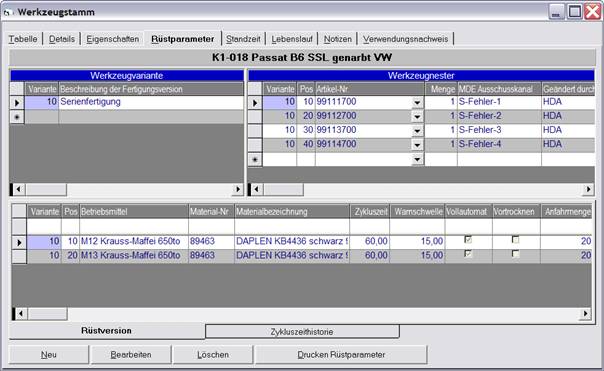Click the S-Fehler-2 cell

point(499,116)
